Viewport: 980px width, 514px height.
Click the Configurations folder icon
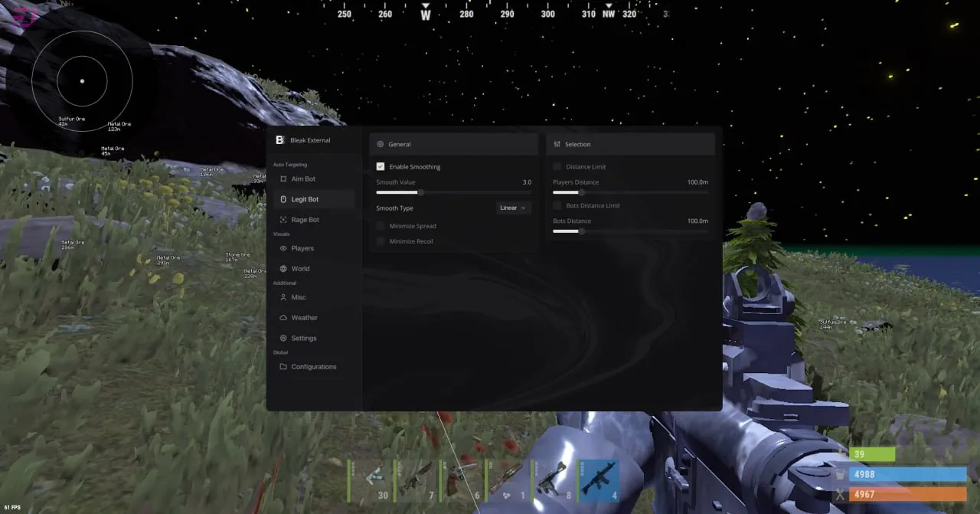[x=283, y=367]
